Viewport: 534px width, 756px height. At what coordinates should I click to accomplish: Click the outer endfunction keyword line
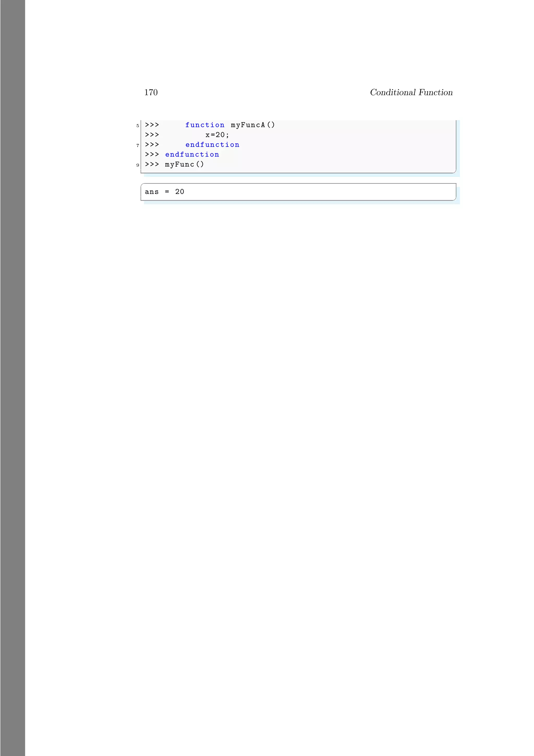click(192, 155)
